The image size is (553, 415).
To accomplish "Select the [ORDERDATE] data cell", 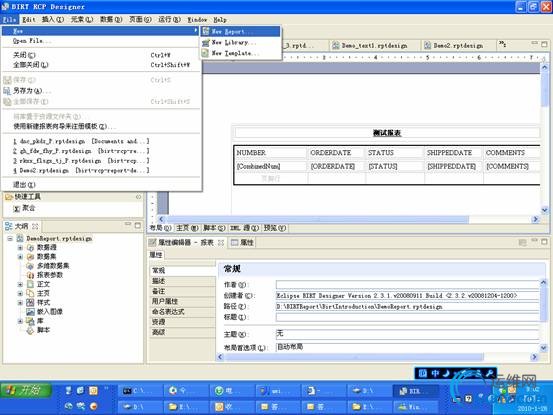I will 336,166.
